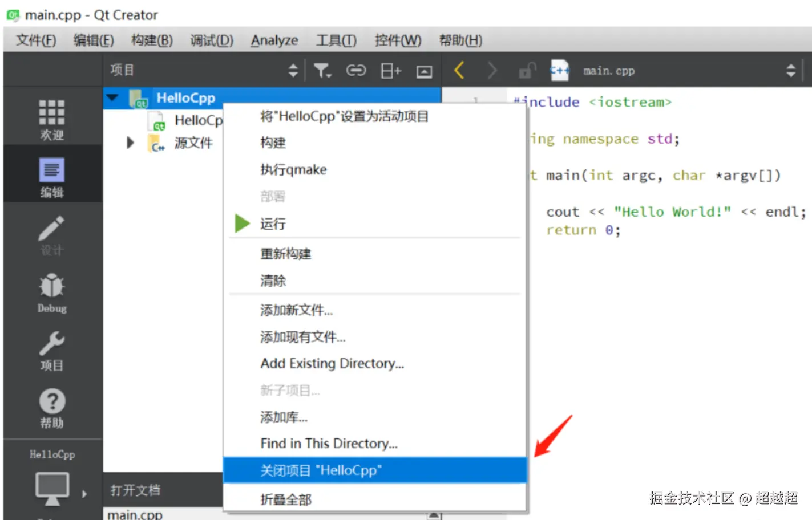The height and width of the screenshot is (520, 812).
Task: Select main.cpp in the open documents list
Action: (135, 514)
